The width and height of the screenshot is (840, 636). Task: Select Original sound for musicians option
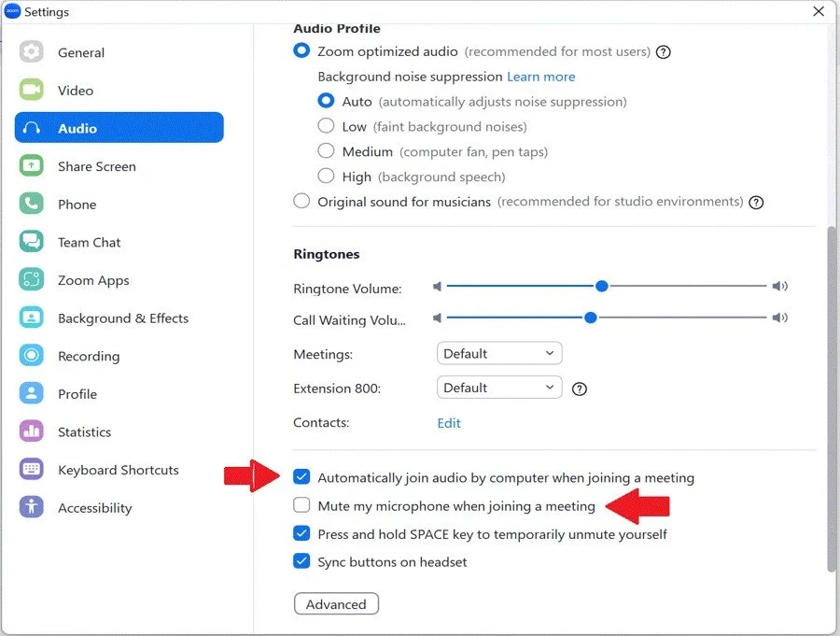click(x=301, y=201)
